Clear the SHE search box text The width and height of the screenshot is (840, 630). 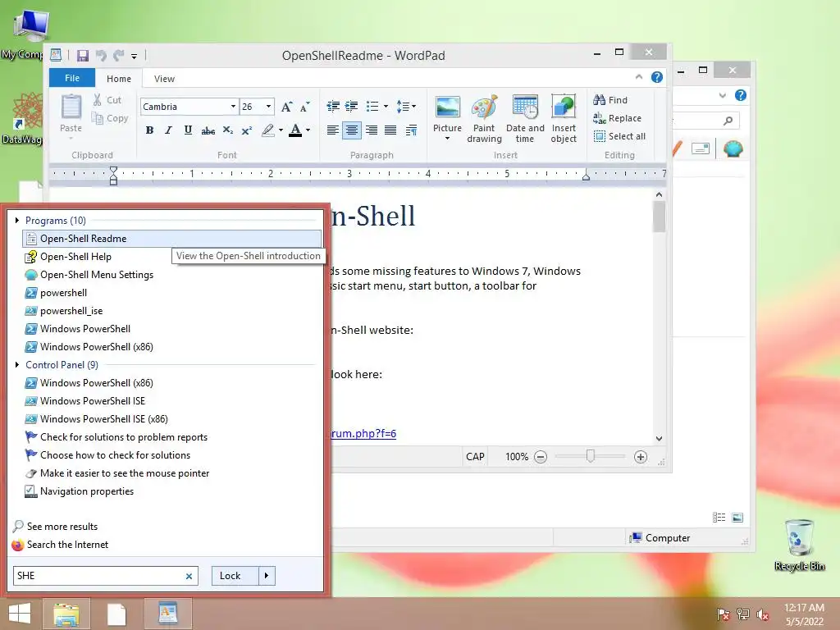[189, 576]
